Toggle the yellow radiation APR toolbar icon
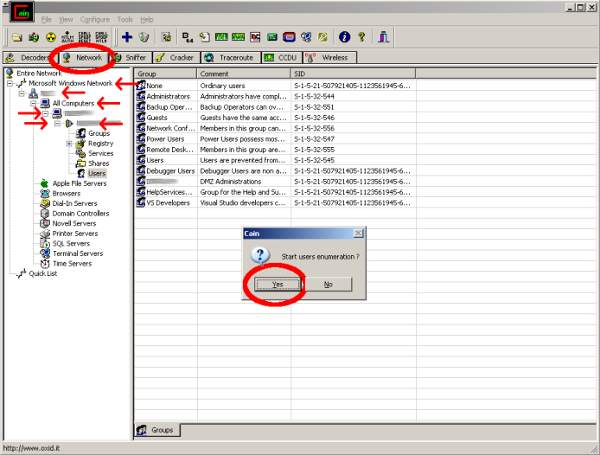Screen dimensions: 600x455 point(51,37)
